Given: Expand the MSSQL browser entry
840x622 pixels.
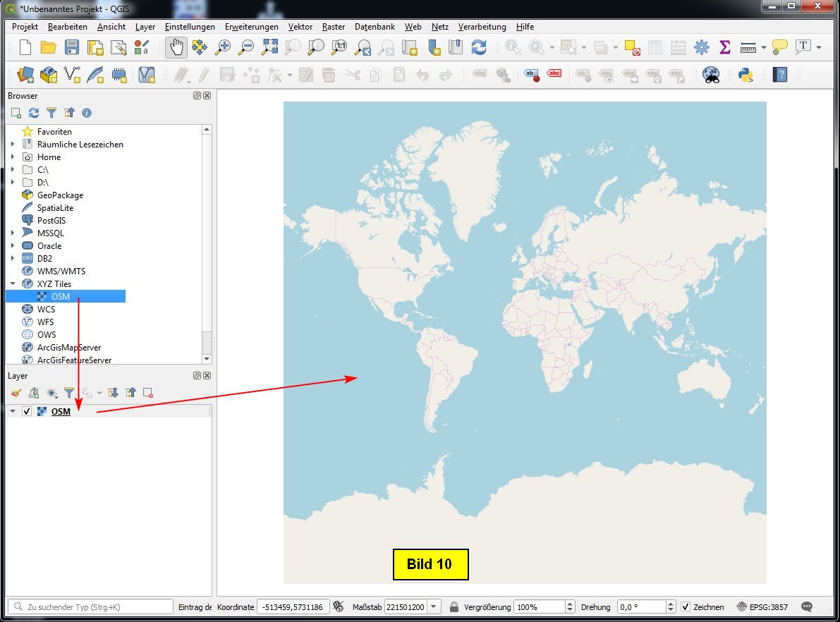Looking at the screenshot, I should click(x=13, y=233).
